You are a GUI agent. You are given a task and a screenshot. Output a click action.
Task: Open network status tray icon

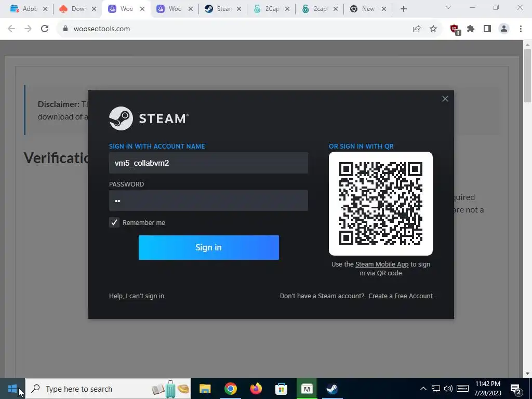pyautogui.click(x=436, y=389)
